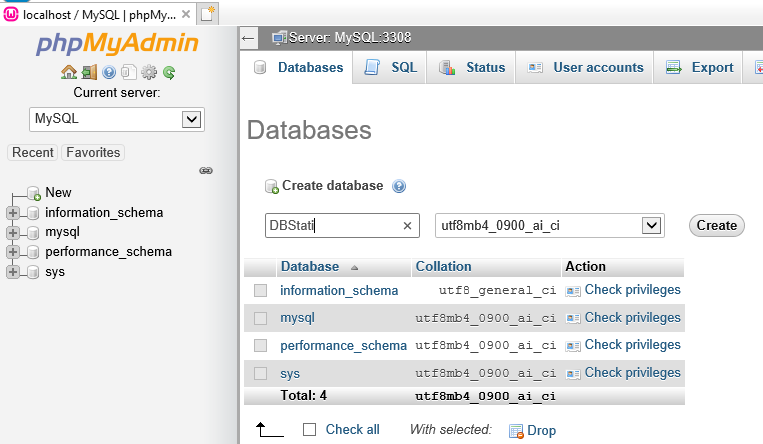This screenshot has width=763, height=444.
Task: Open navigation panel settings gear icon
Action: click(x=149, y=72)
